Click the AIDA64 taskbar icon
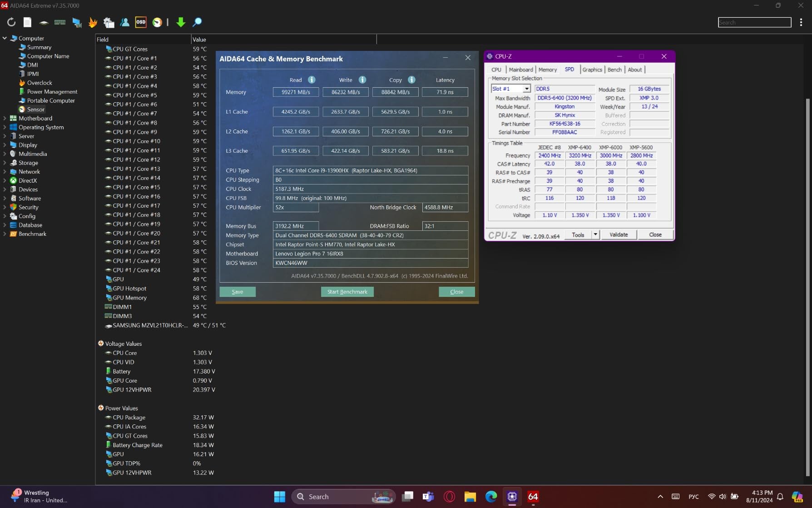This screenshot has width=812, height=508. coord(533,497)
